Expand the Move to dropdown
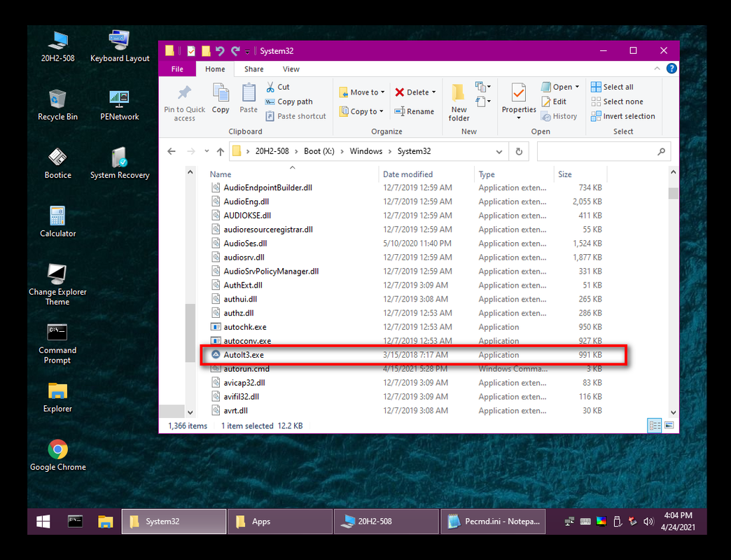Viewport: 731px width, 560px height. point(383,92)
